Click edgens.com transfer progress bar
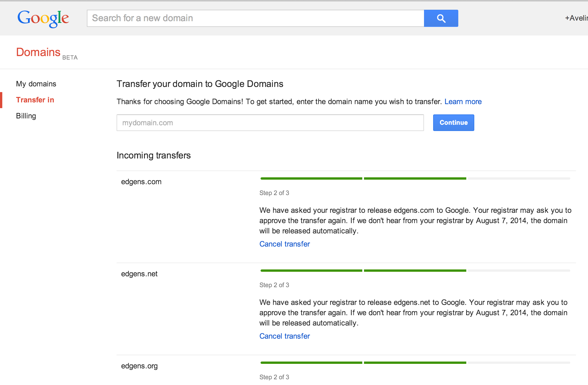Viewport: 588px width, 385px height. point(415,178)
